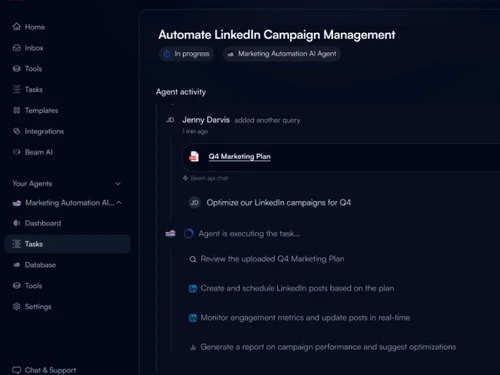Click the JD avatar beside Jenny Darvis
This screenshot has width=500, height=375.
point(170,120)
